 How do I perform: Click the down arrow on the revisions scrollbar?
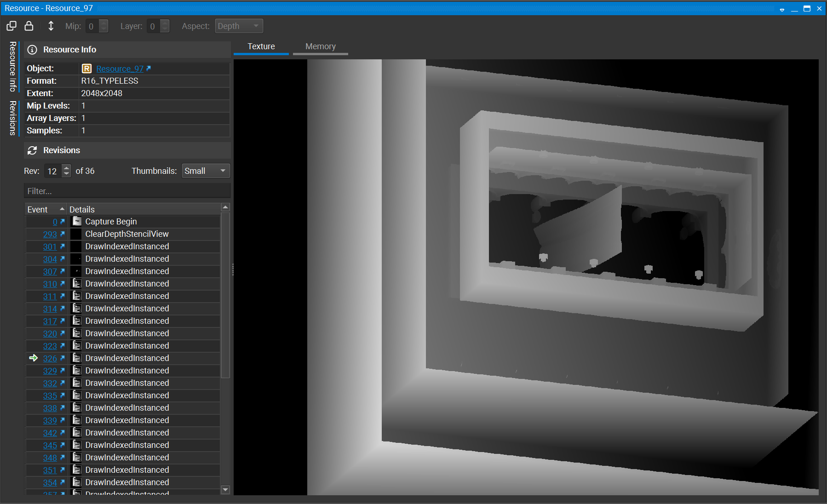pyautogui.click(x=225, y=490)
